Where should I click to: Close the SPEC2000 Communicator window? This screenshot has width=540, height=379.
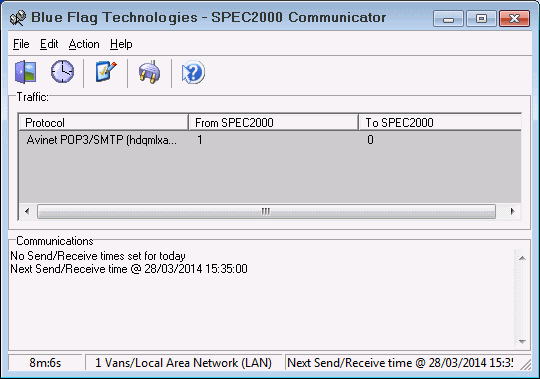(x=514, y=19)
